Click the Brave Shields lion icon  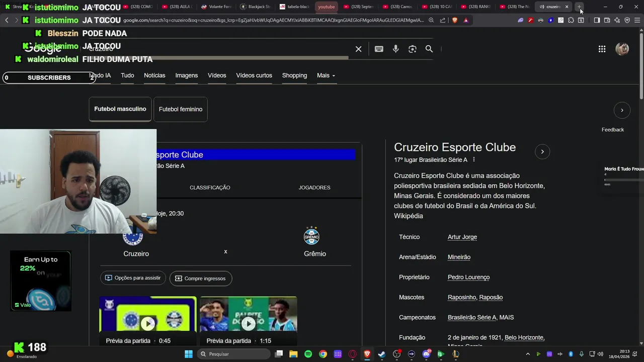(455, 20)
